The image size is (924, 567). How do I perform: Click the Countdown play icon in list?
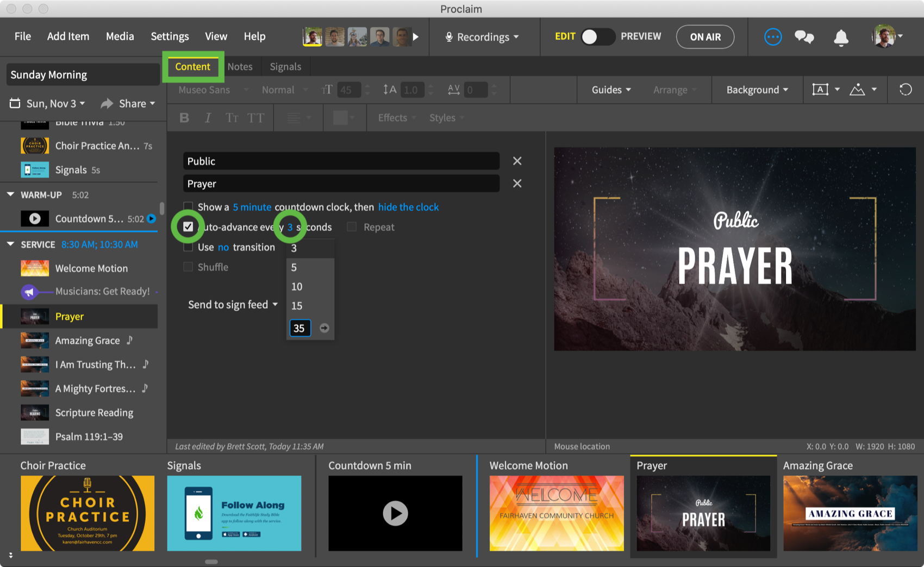click(x=35, y=218)
